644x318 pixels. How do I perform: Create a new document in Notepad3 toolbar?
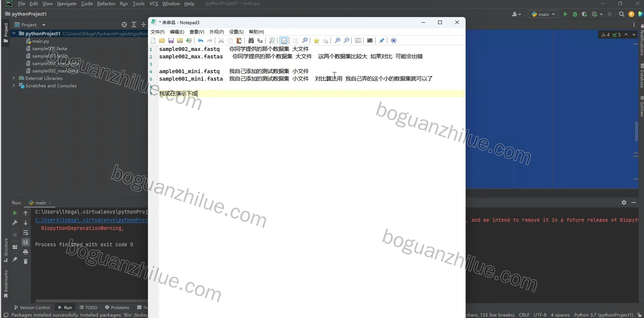[153, 40]
